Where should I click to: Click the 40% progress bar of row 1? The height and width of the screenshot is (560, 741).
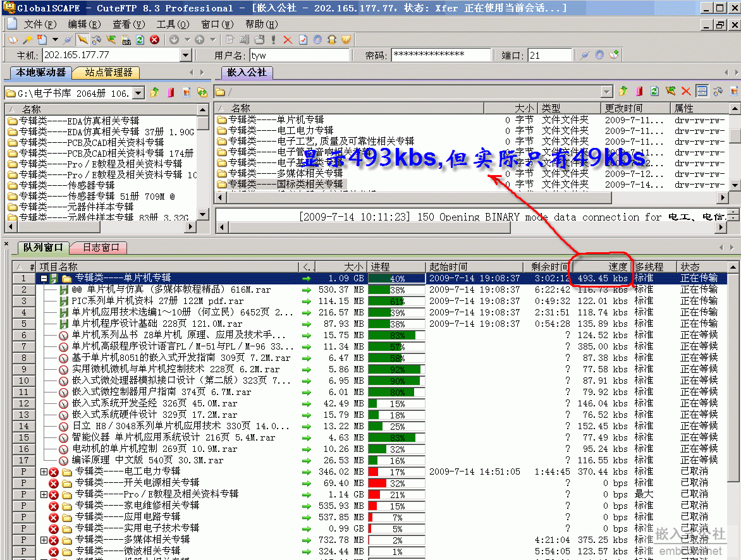[x=396, y=278]
